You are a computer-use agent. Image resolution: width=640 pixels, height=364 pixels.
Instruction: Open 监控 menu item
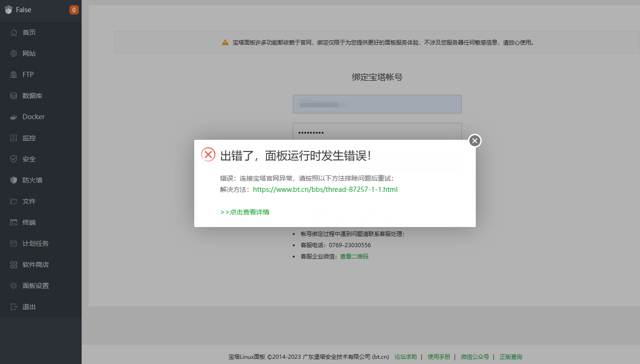[x=29, y=138]
